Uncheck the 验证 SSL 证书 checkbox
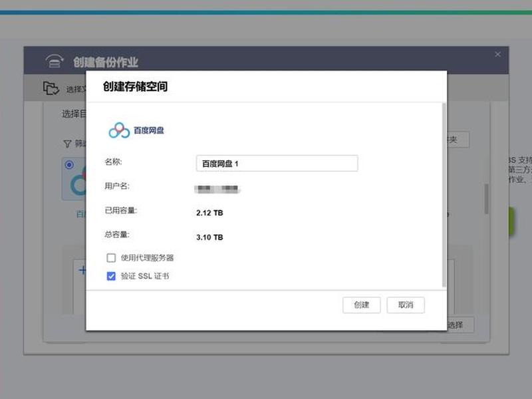 click(x=111, y=276)
